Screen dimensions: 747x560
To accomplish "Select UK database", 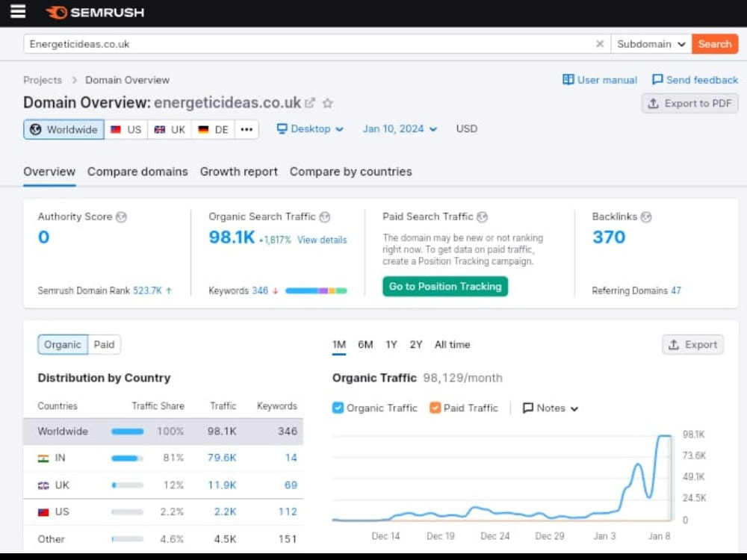I will pos(170,129).
